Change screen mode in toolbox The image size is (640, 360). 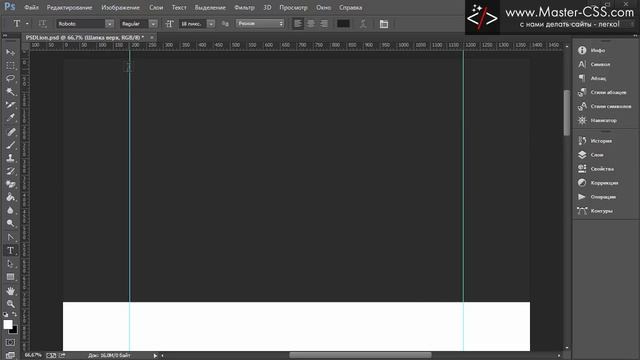11,355
